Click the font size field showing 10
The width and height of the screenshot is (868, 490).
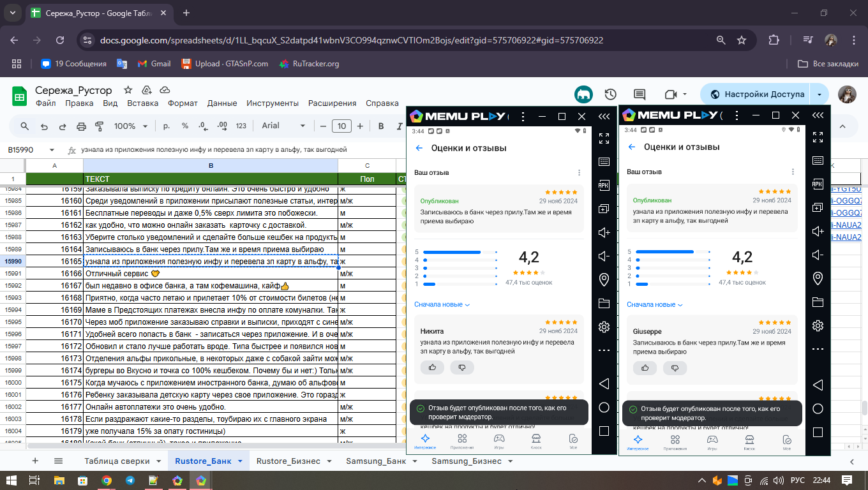pyautogui.click(x=341, y=126)
